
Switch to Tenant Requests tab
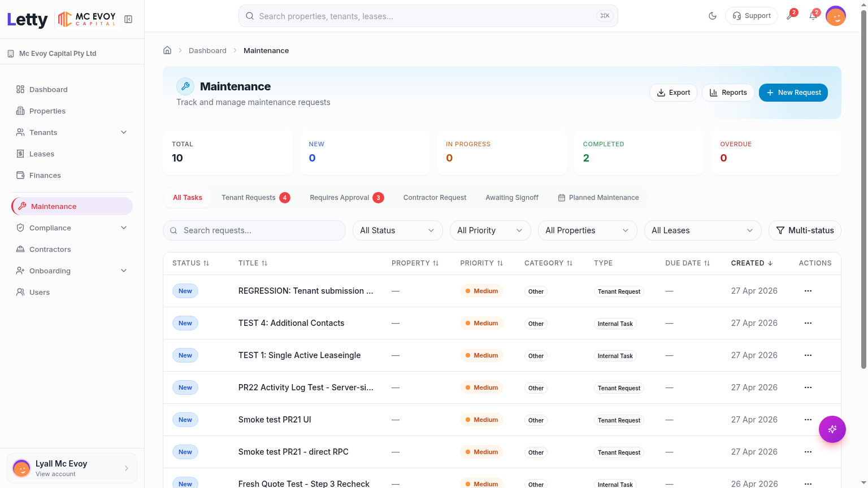click(255, 198)
